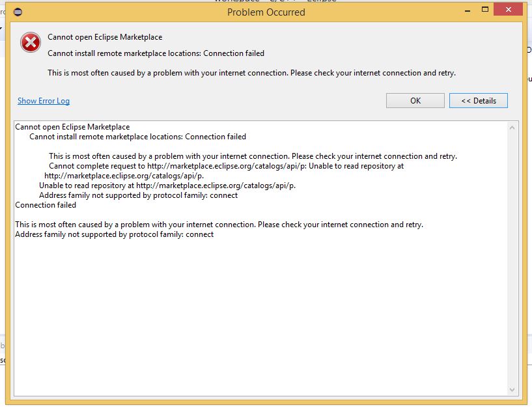The height and width of the screenshot is (414, 532).
Task: Click the details scrollbar up arrow
Action: (x=514, y=126)
